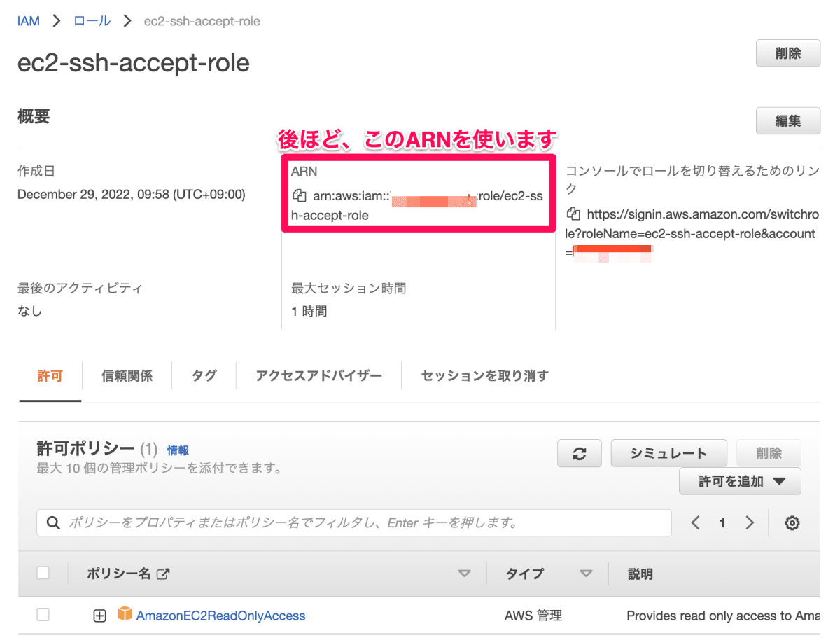Click the 説明 column header
Viewport: 840px width, 638px height.
tap(640, 574)
